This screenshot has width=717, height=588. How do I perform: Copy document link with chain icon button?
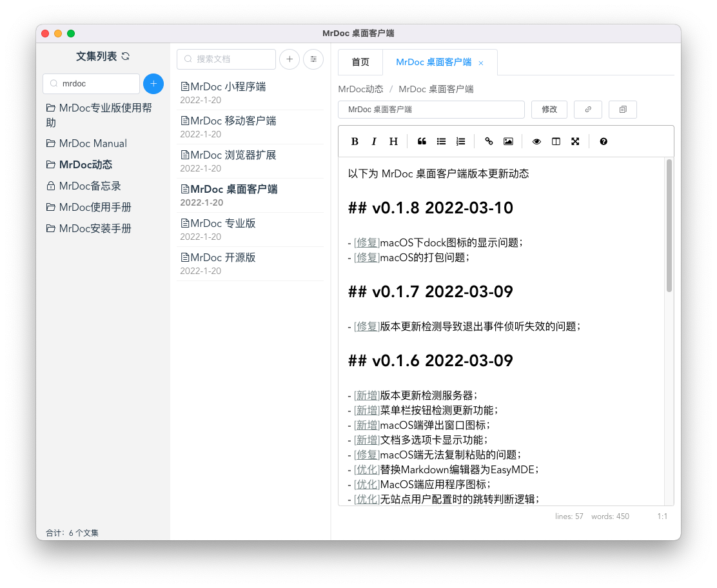point(588,109)
